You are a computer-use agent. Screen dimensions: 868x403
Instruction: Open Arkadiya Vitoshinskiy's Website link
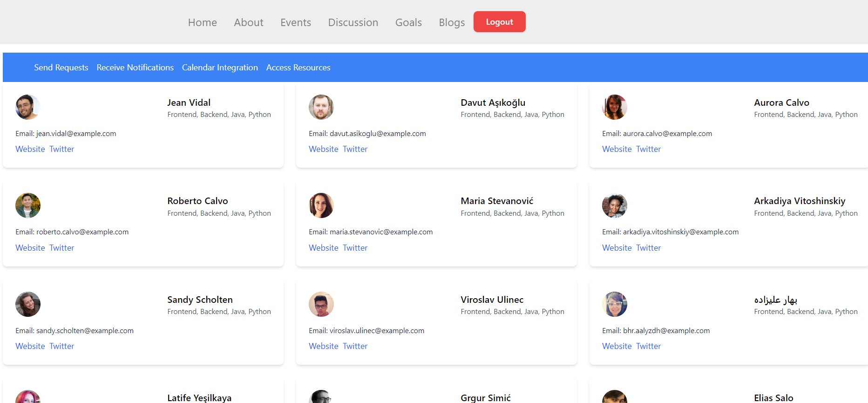tap(617, 248)
